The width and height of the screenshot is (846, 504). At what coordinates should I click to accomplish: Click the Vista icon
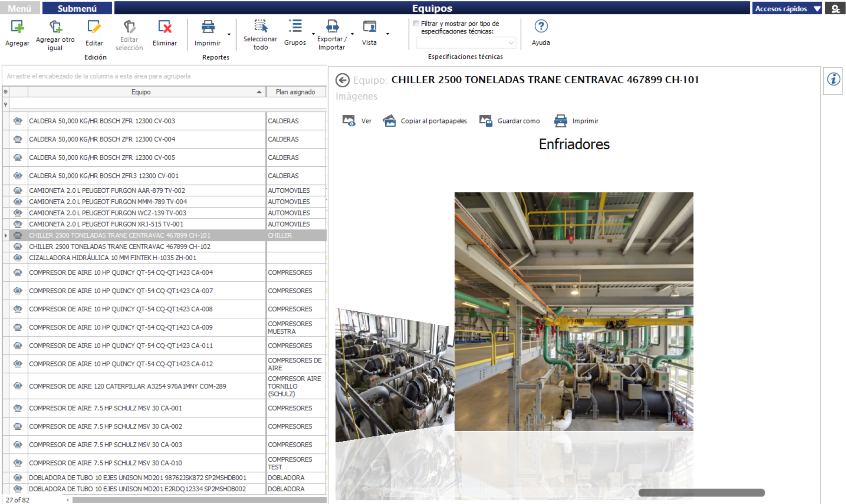tap(369, 26)
